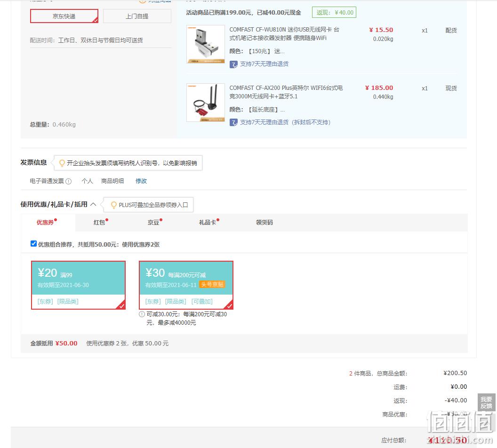Open 支持7天无理由退货（拆封后不支持） link
This screenshot has width=497, height=448.
(285, 122)
